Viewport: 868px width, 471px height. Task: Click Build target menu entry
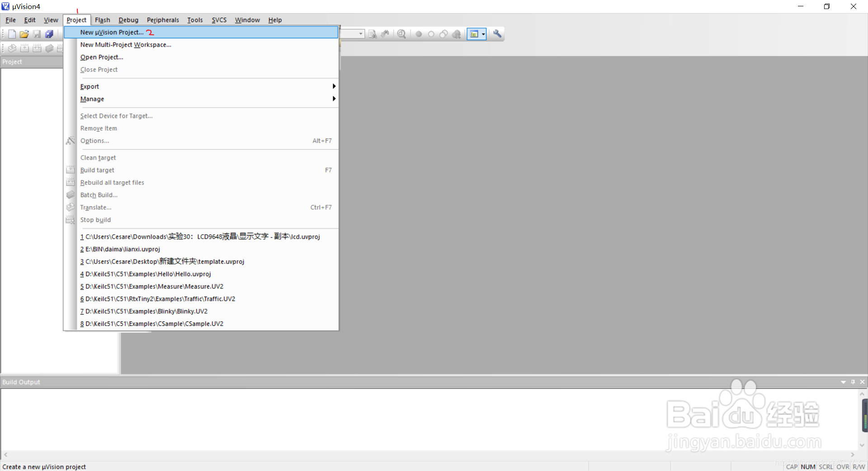201,170
